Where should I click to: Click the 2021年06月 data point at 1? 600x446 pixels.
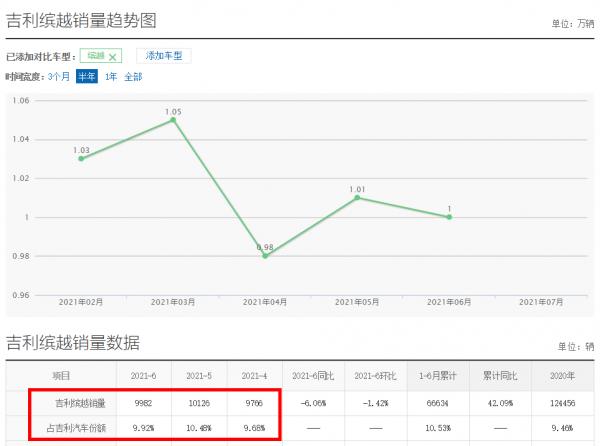click(x=449, y=217)
